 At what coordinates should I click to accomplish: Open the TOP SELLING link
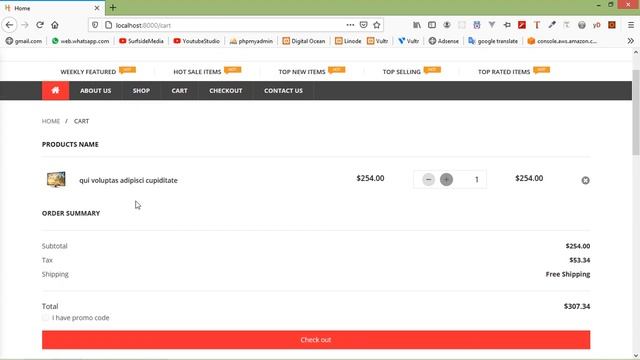[x=401, y=72]
